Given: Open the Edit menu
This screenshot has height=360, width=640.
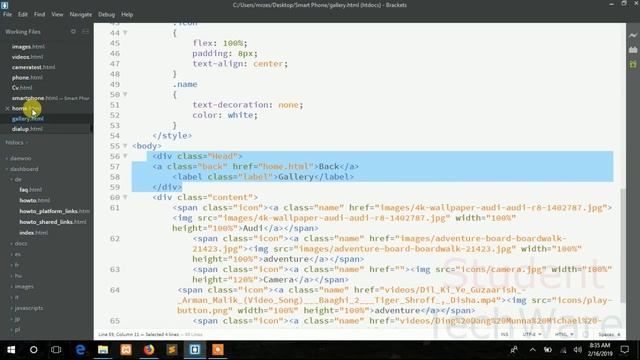Looking at the screenshot, I should [23, 14].
